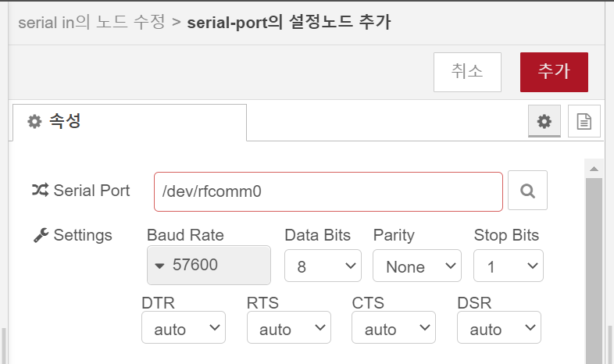614x364 pixels.
Task: Select the gear node properties icon
Action: pyautogui.click(x=544, y=121)
